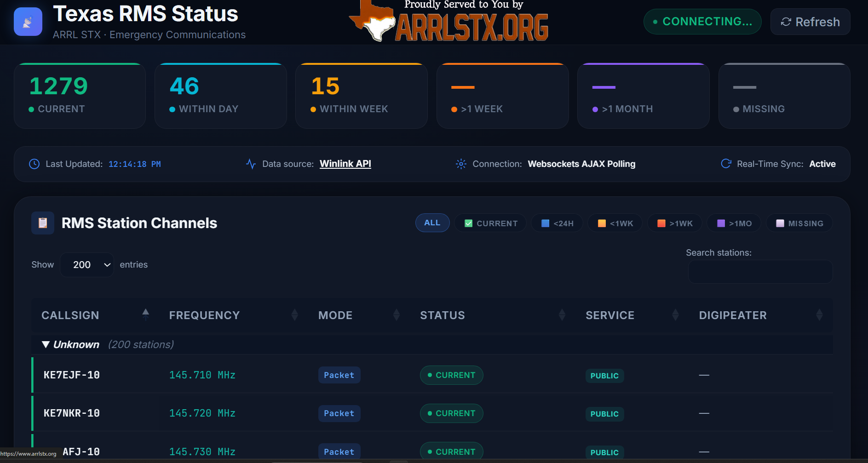The image size is (868, 463).
Task: Sort table by CALLSIGN column
Action: 95,315
